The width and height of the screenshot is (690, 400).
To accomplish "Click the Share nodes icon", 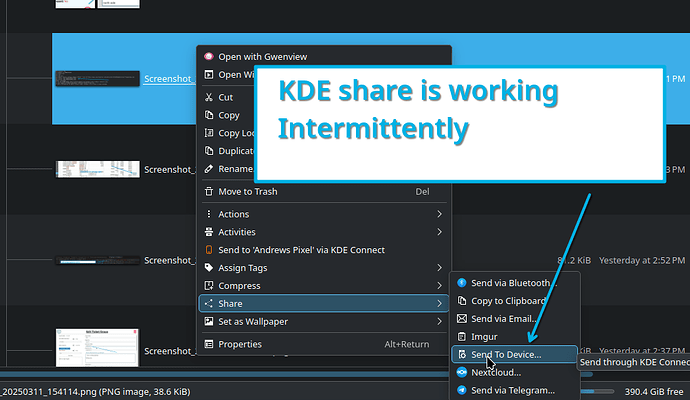I will tap(209, 304).
